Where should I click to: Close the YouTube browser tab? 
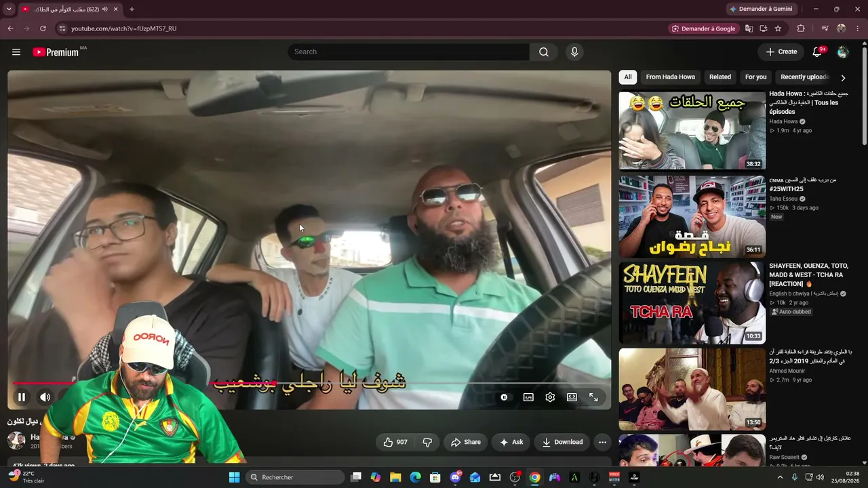point(115,9)
